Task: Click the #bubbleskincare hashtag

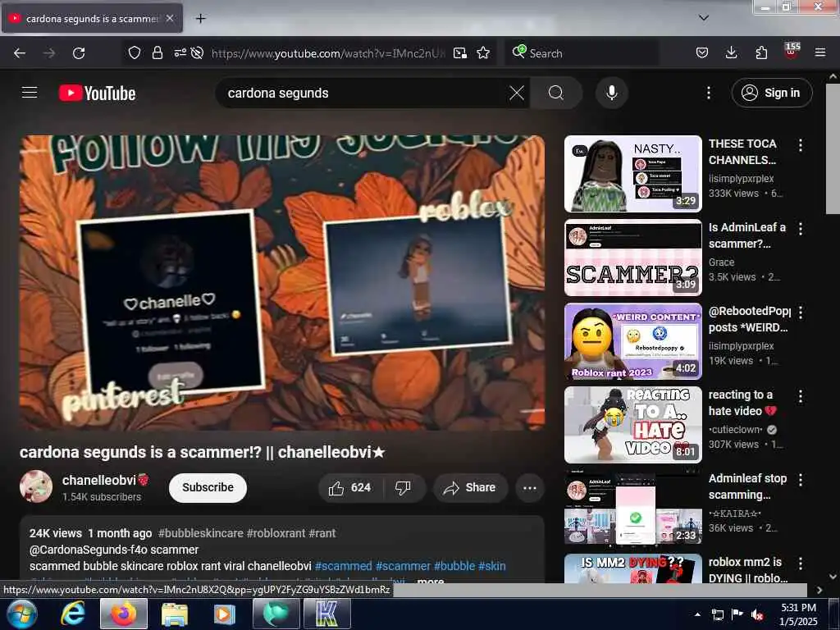Action: click(x=200, y=533)
